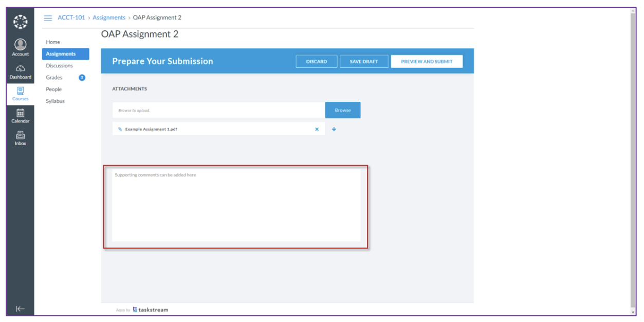Open the Inbox in global navigation
644x322 pixels.
(20, 138)
